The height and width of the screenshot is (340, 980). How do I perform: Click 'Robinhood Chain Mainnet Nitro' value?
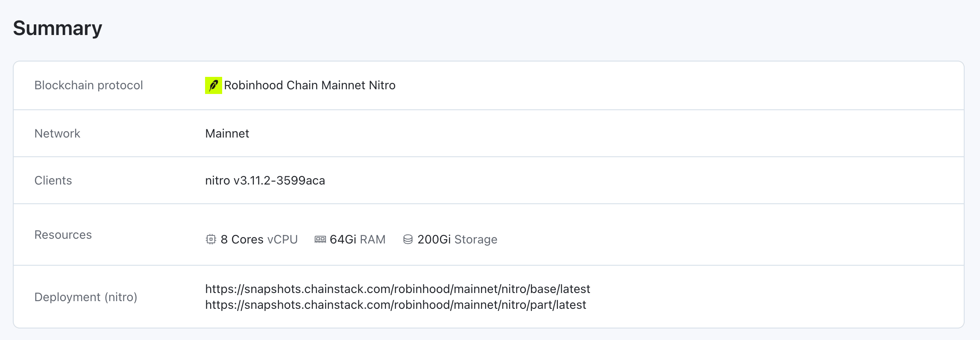310,85
